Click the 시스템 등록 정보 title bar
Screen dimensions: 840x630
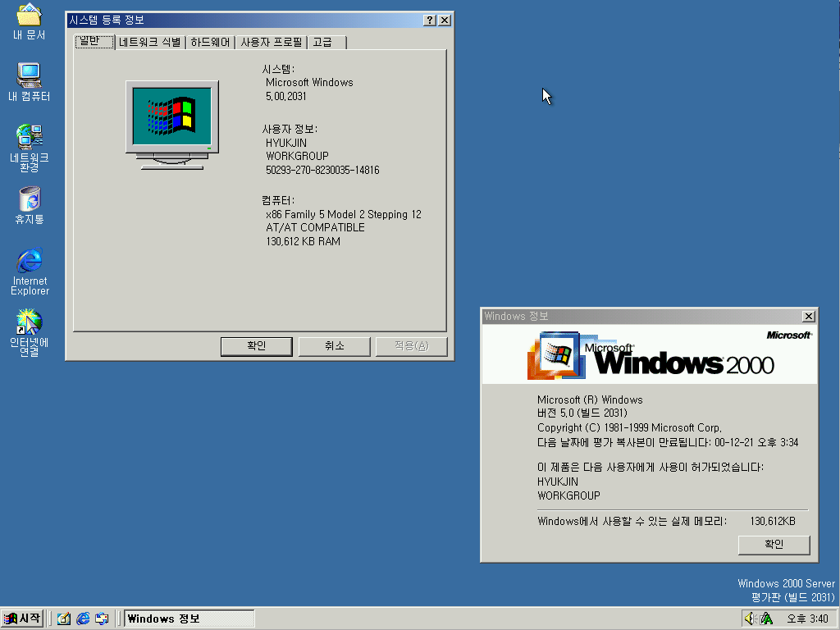point(244,20)
